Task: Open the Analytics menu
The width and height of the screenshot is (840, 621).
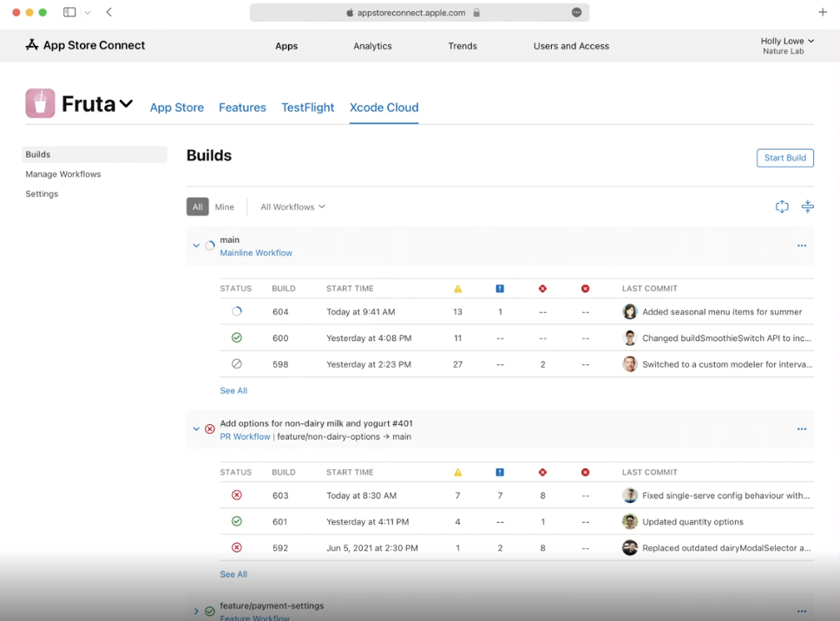Action: pyautogui.click(x=372, y=46)
